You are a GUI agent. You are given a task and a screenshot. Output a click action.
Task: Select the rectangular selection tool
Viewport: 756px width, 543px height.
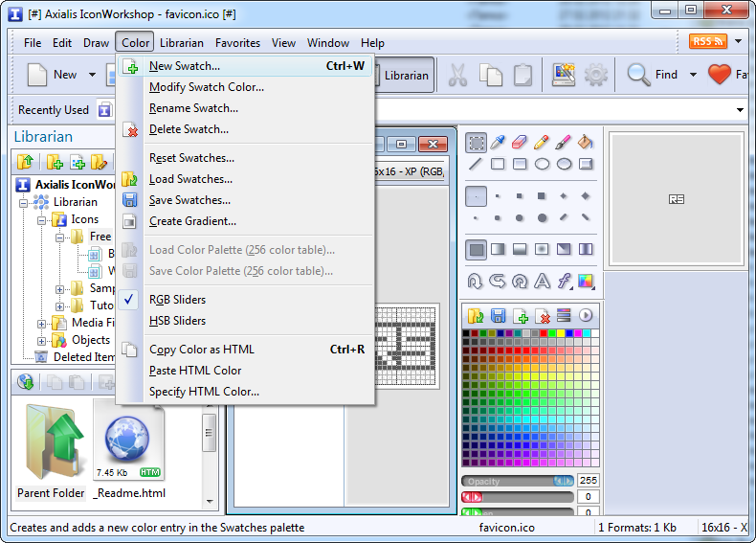(476, 143)
